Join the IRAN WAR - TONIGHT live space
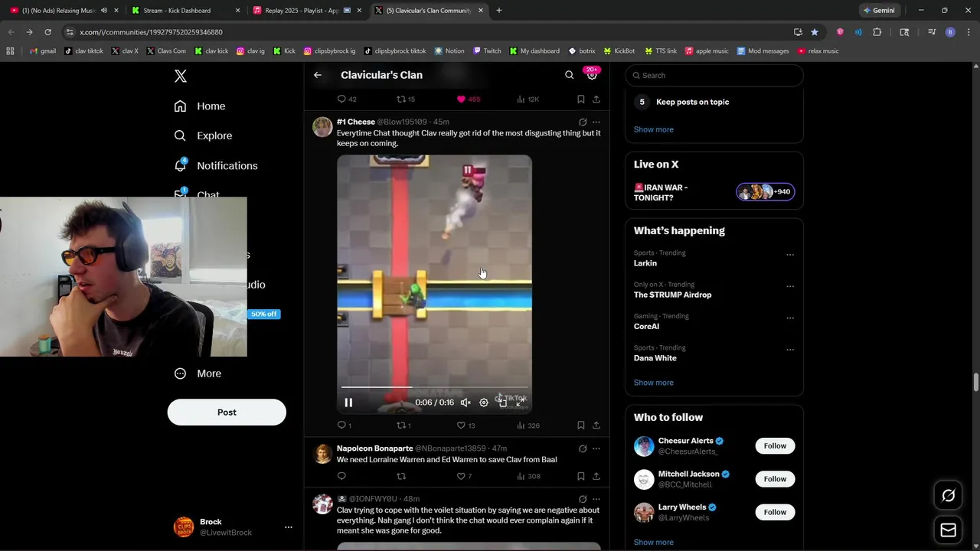Image resolution: width=980 pixels, height=551 pixels. tap(714, 192)
